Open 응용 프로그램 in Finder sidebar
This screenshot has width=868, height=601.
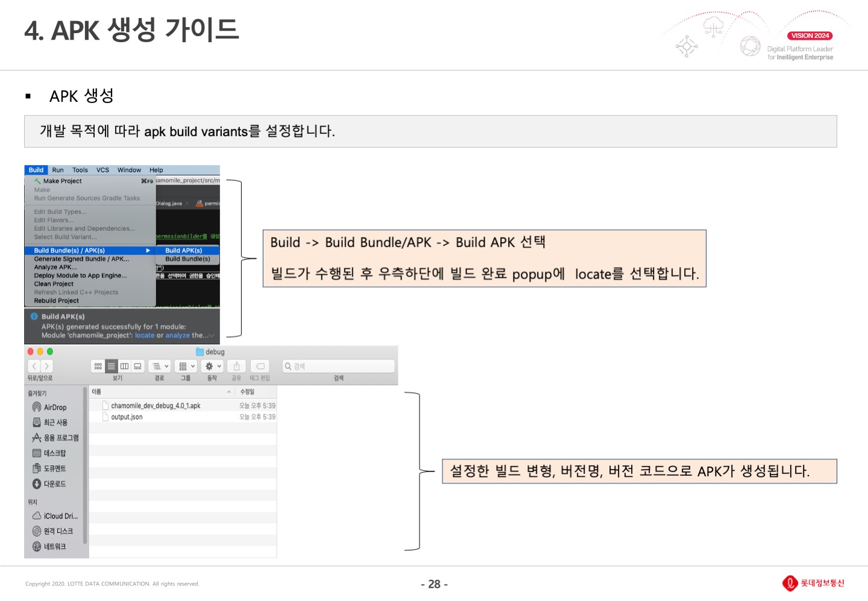click(x=55, y=438)
